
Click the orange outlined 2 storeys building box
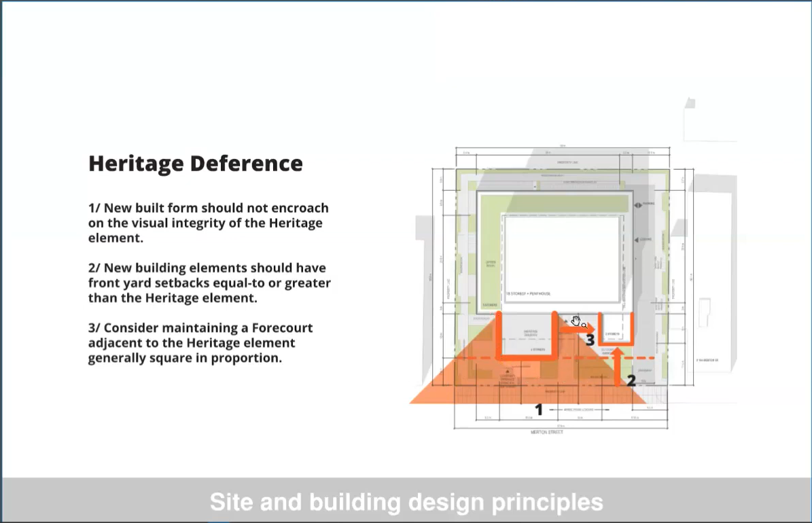[616, 329]
